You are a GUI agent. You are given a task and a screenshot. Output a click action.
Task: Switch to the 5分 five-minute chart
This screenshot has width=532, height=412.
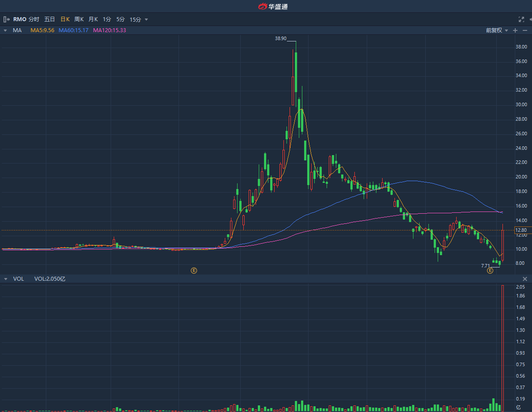tap(121, 19)
